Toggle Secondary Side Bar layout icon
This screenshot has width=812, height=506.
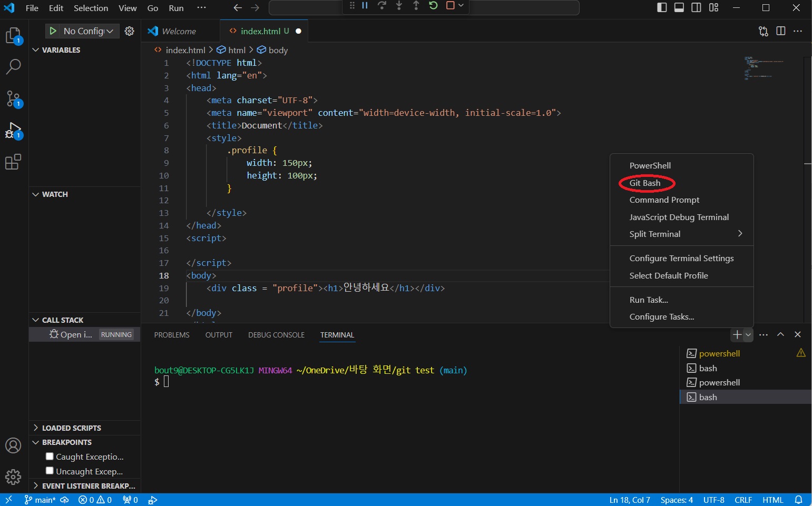[x=696, y=7]
